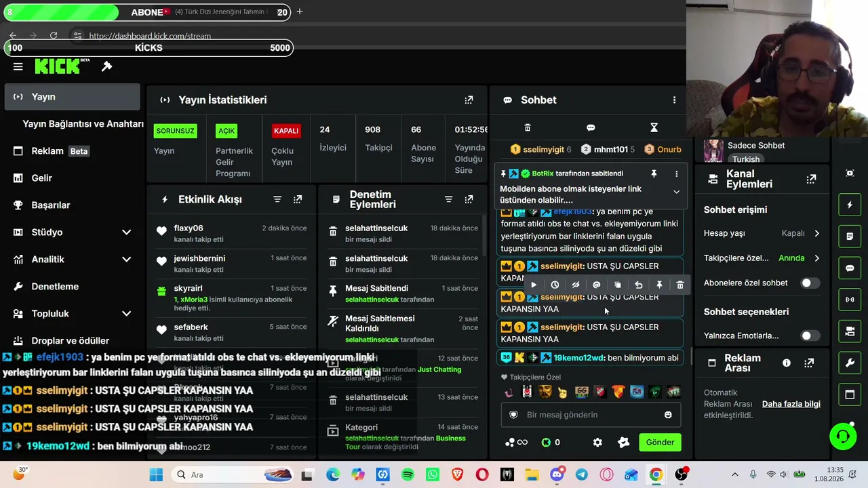Open the pinned message three-dot menu
868x488 pixels.
676,174
